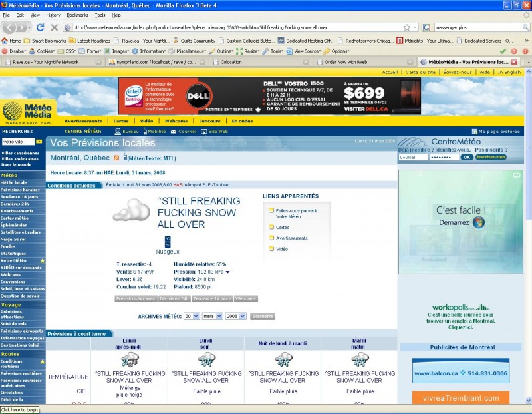The image size is (532, 414).
Task: Click the browser address bar
Action: click(x=237, y=27)
